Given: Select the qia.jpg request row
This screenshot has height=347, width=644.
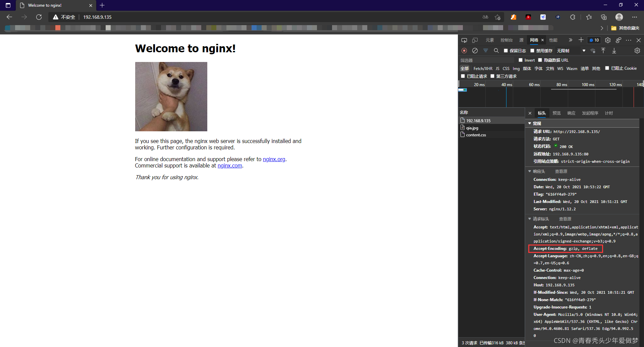Looking at the screenshot, I should pyautogui.click(x=491, y=128).
